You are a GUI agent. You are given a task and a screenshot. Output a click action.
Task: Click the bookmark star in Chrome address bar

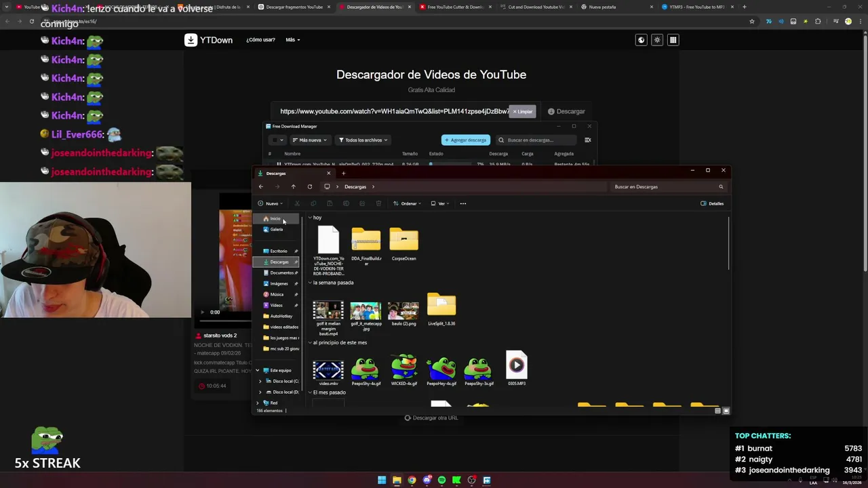pyautogui.click(x=752, y=21)
